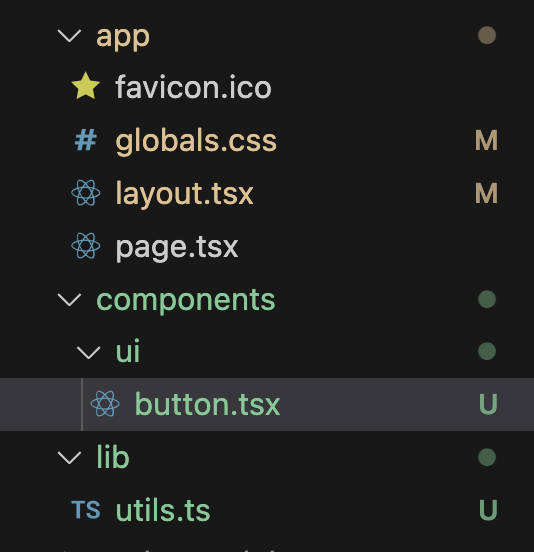The image size is (534, 552).
Task: Select the app folder name
Action: point(123,38)
